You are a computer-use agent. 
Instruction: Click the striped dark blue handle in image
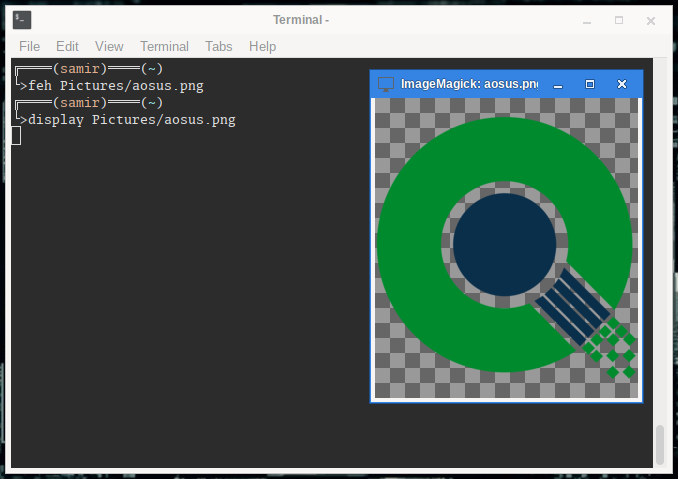572,306
